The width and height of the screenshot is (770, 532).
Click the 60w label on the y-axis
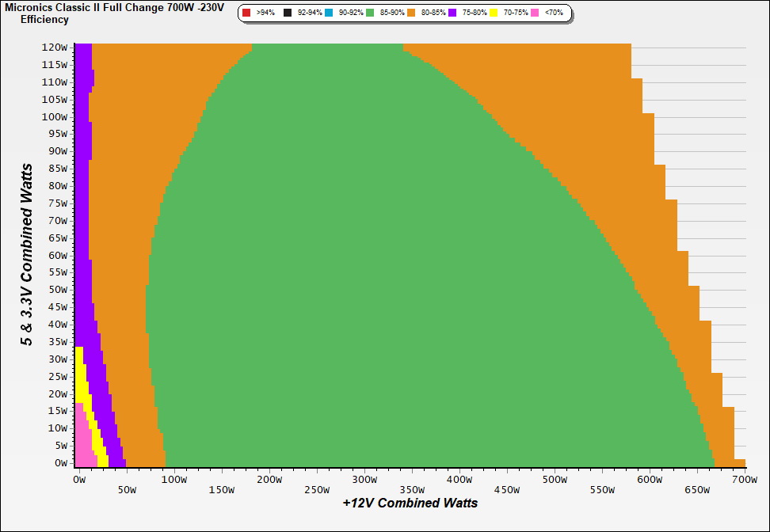[x=57, y=256]
